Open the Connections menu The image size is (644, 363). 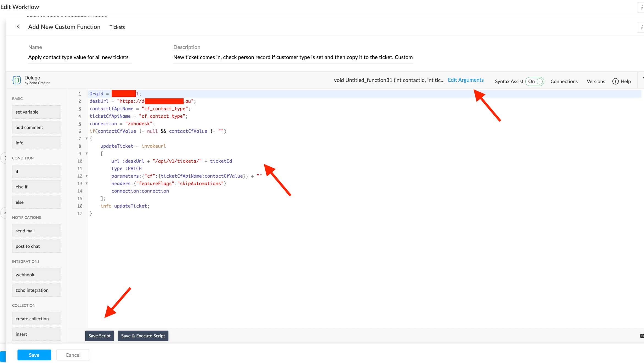pyautogui.click(x=564, y=81)
